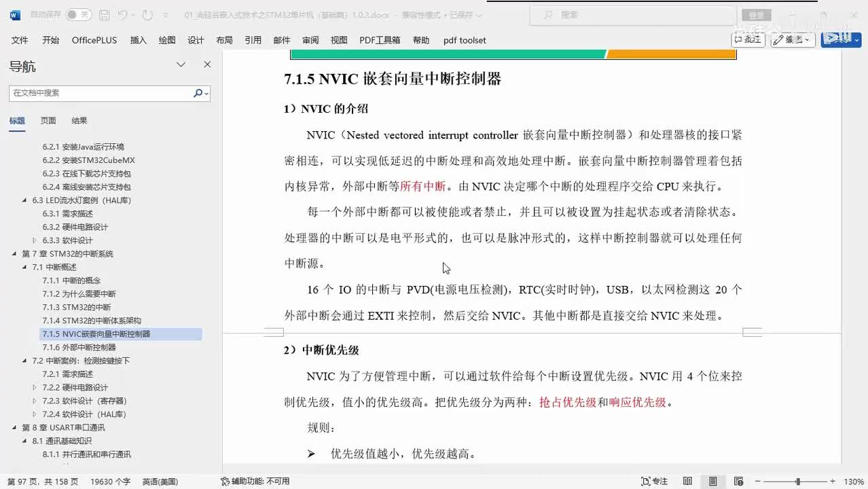Open the PDF工具箱 tab

point(380,40)
